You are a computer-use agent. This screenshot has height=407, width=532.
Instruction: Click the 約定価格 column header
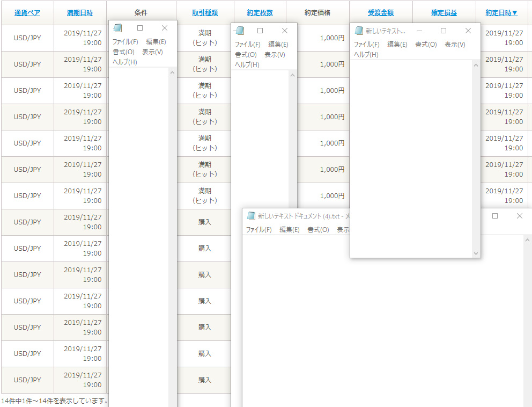coord(317,13)
